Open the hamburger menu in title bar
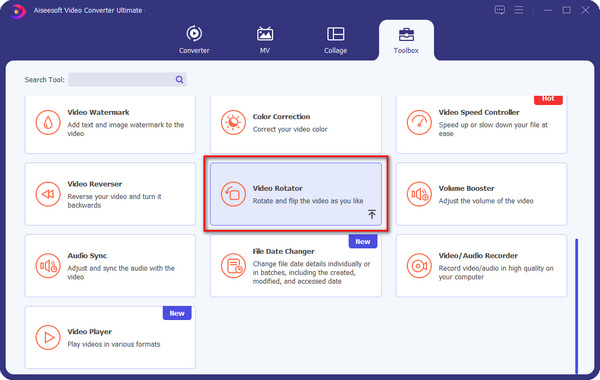This screenshot has width=600, height=380. 518,10
